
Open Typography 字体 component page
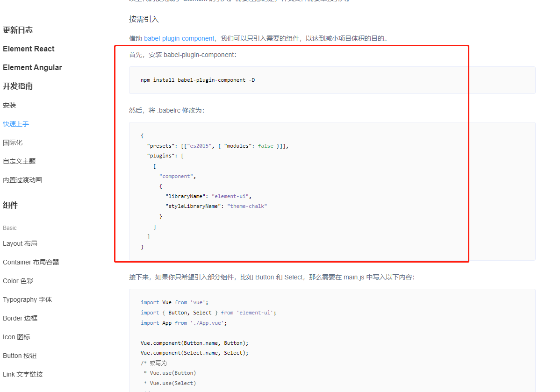[x=28, y=299]
